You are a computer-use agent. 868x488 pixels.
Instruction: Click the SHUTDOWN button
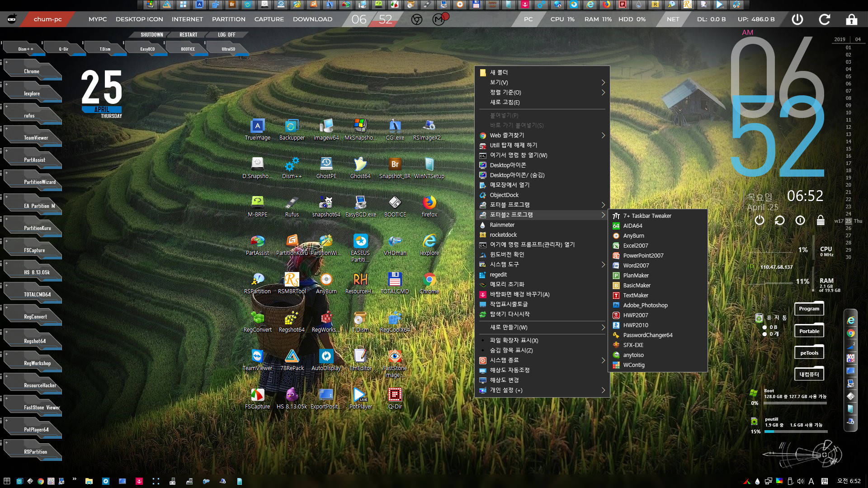[x=151, y=35]
